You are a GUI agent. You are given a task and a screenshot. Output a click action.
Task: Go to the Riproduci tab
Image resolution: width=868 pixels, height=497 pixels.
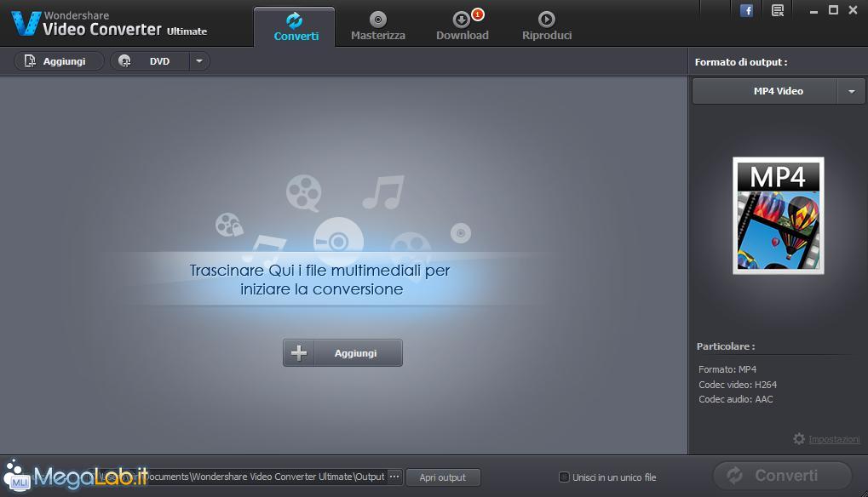coord(546,27)
